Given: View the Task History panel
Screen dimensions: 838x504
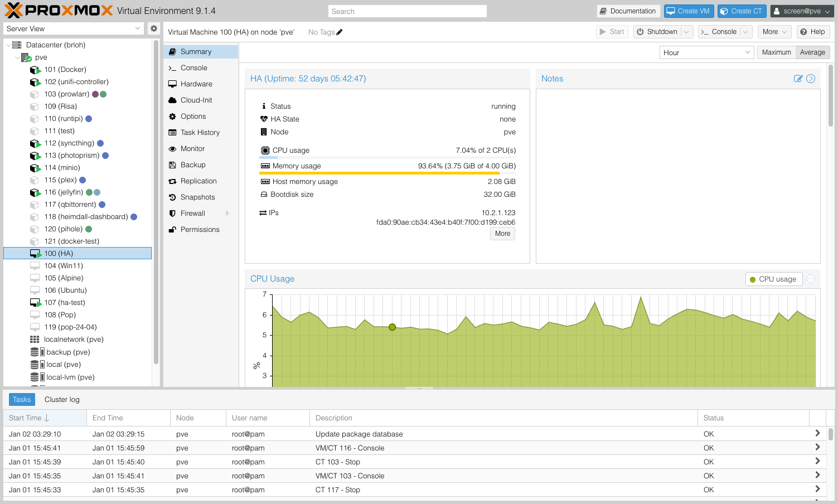Looking at the screenshot, I should (199, 132).
